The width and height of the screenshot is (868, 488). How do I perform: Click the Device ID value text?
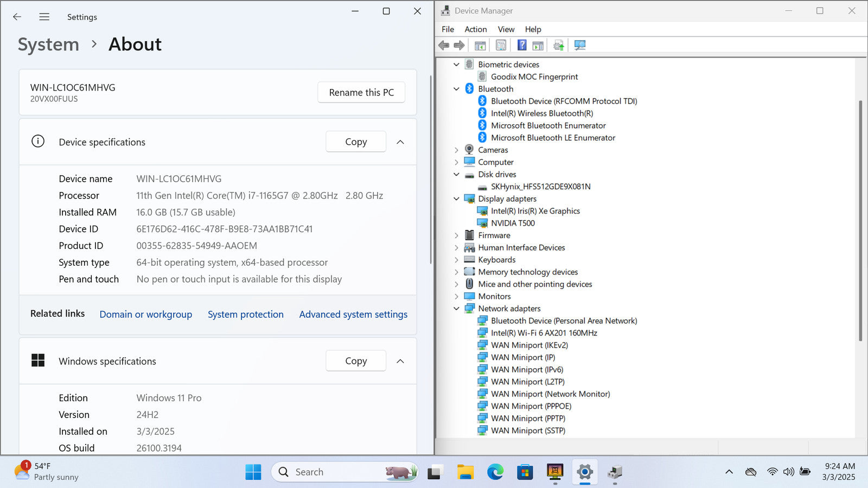225,229
